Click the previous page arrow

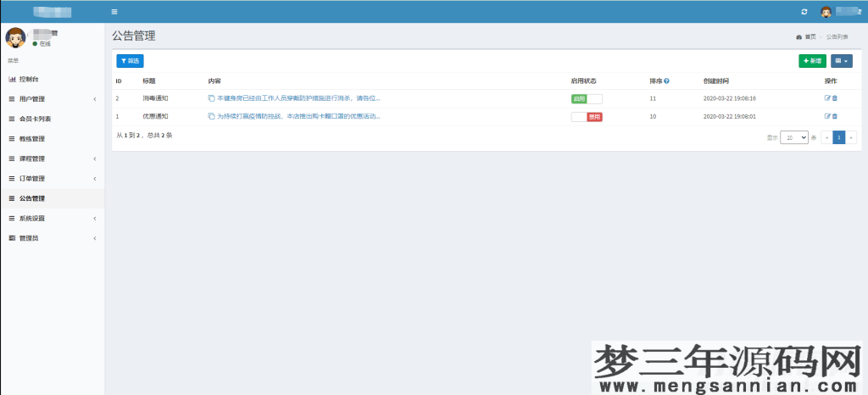tap(827, 138)
